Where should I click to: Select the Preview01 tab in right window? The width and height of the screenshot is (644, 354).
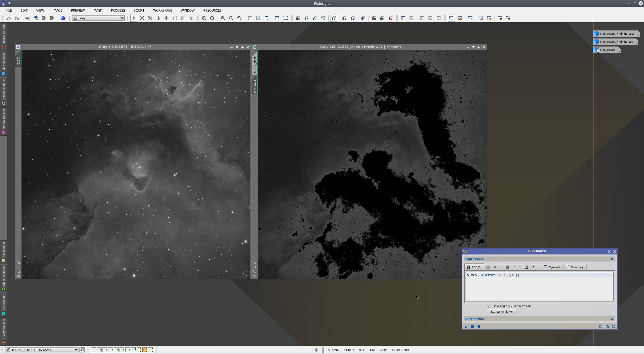click(x=255, y=86)
